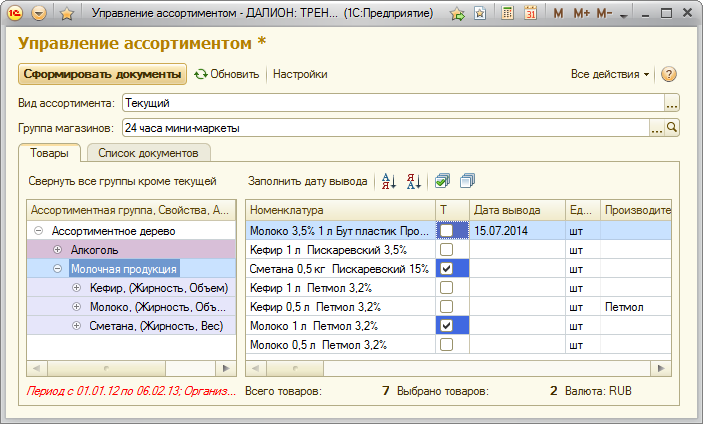Open the bookmark page star icon
This screenshot has height=424, width=703.
point(480,13)
